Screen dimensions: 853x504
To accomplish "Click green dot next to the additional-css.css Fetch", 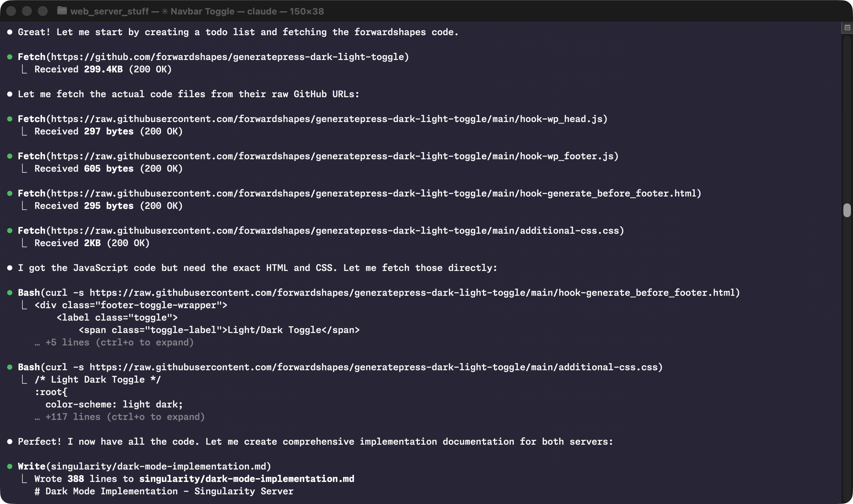I will [10, 230].
